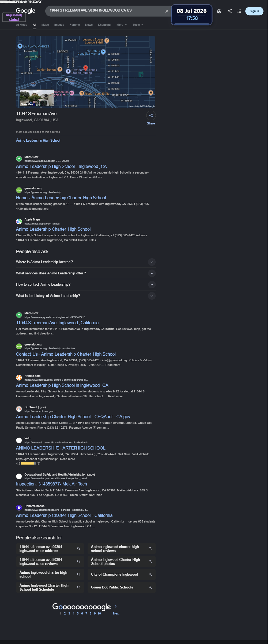The height and width of the screenshot is (644, 271).
Task: Click Golden Donuts marker on map
Action: [x=60, y=69]
